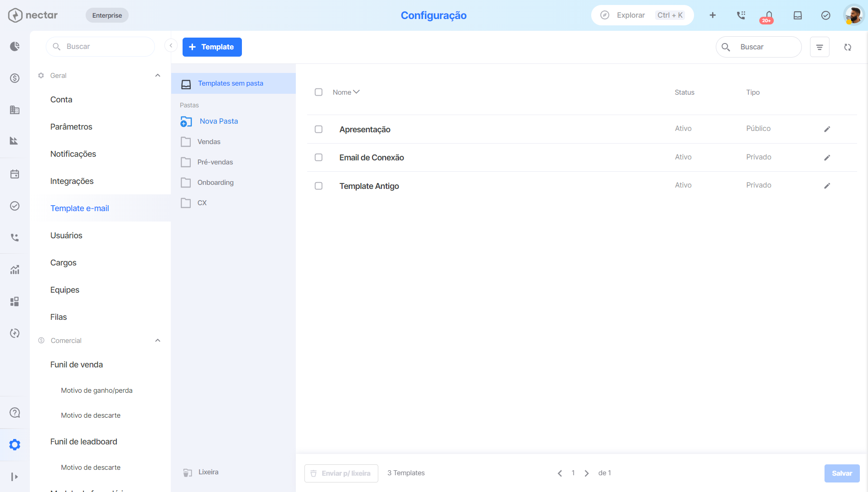Tick the Template Antigo checkbox
This screenshot has height=492, width=868.
(x=318, y=186)
